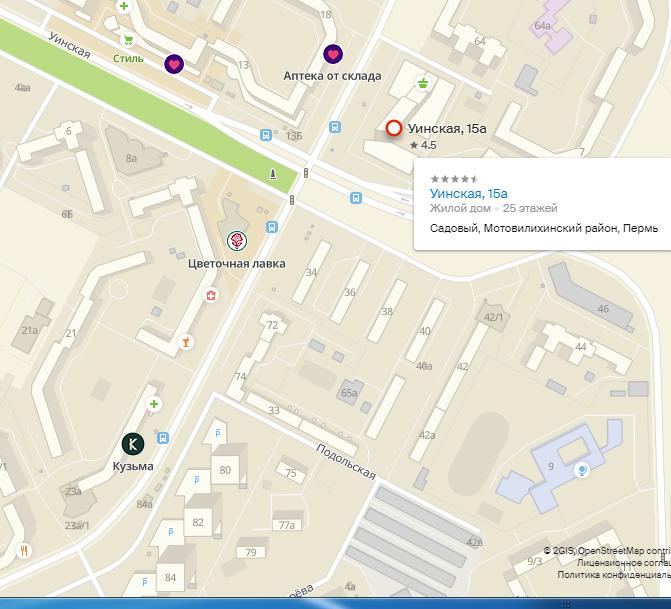Select the Цветочная лавка flower shop icon
The height and width of the screenshot is (609, 671).
tap(237, 240)
